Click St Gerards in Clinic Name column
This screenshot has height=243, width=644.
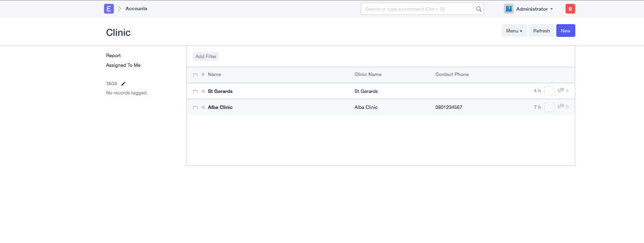coord(366,91)
